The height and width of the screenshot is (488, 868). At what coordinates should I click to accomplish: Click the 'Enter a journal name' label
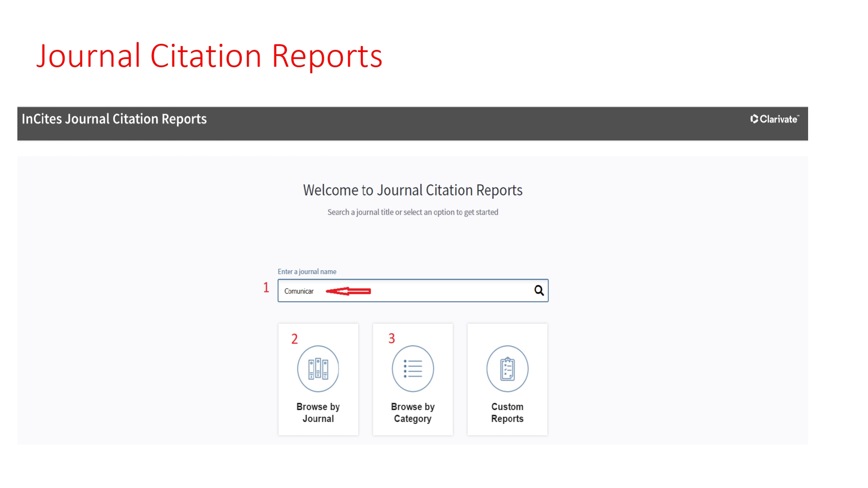click(x=307, y=272)
